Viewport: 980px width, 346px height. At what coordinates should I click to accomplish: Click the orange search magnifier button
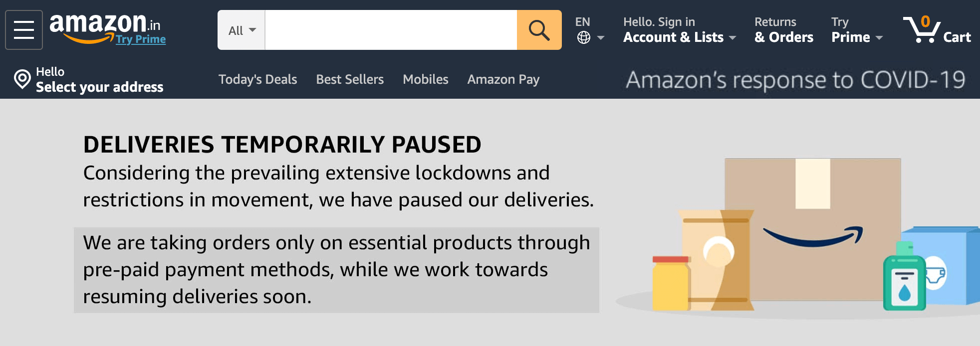pyautogui.click(x=539, y=30)
